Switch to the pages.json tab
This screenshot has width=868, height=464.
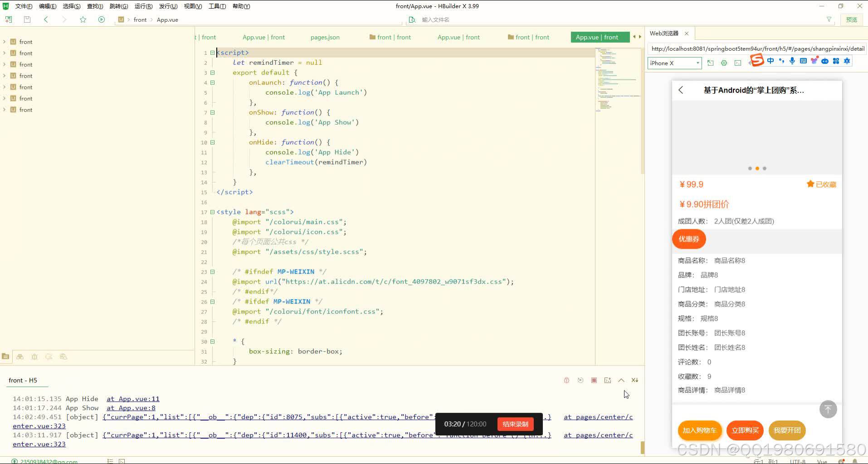pyautogui.click(x=325, y=37)
